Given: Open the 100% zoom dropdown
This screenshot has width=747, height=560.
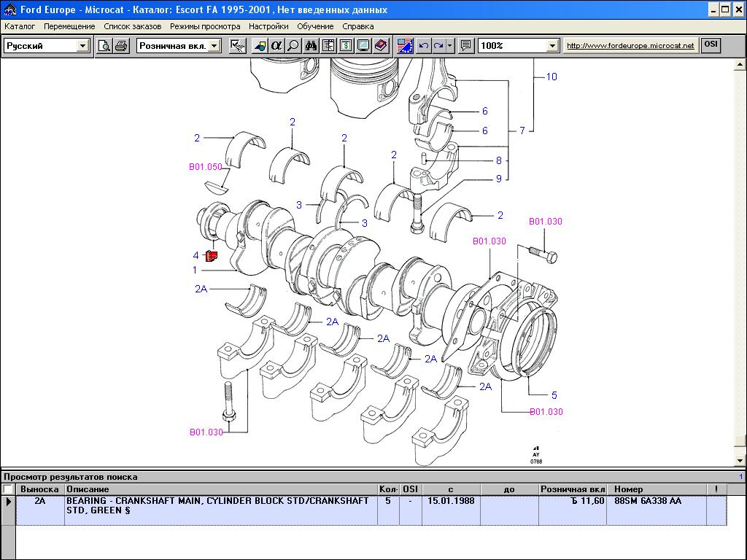Looking at the screenshot, I should pos(552,46).
